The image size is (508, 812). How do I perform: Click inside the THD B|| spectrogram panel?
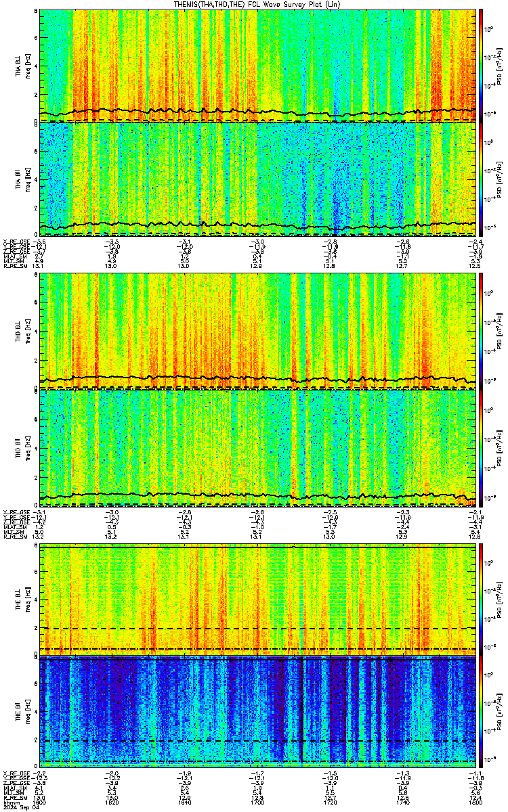(257, 449)
